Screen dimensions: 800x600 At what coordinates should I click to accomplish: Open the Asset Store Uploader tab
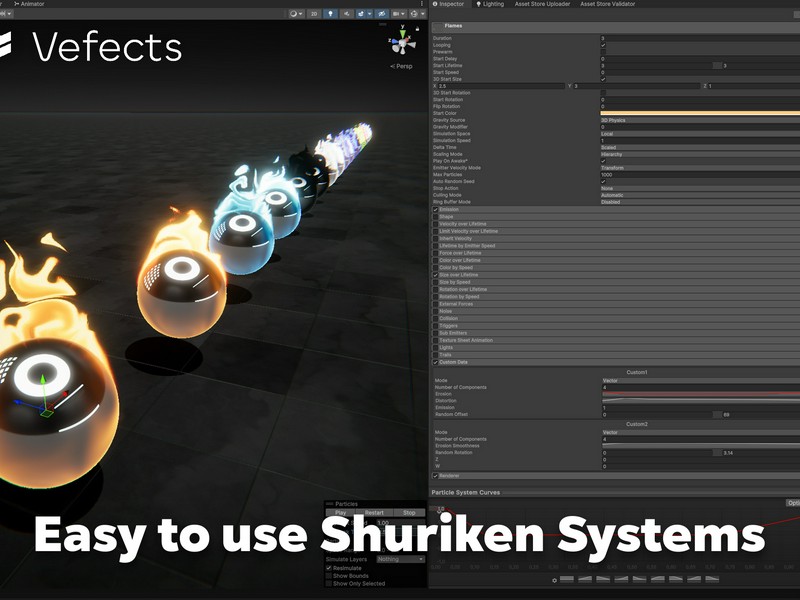pos(542,4)
